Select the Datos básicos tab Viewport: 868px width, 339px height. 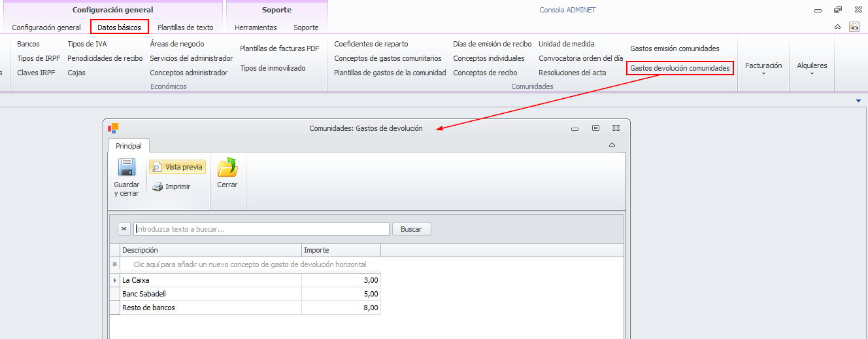point(120,27)
